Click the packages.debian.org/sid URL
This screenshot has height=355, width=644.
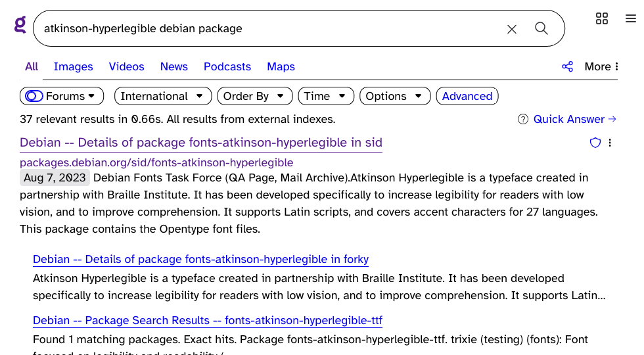156,163
